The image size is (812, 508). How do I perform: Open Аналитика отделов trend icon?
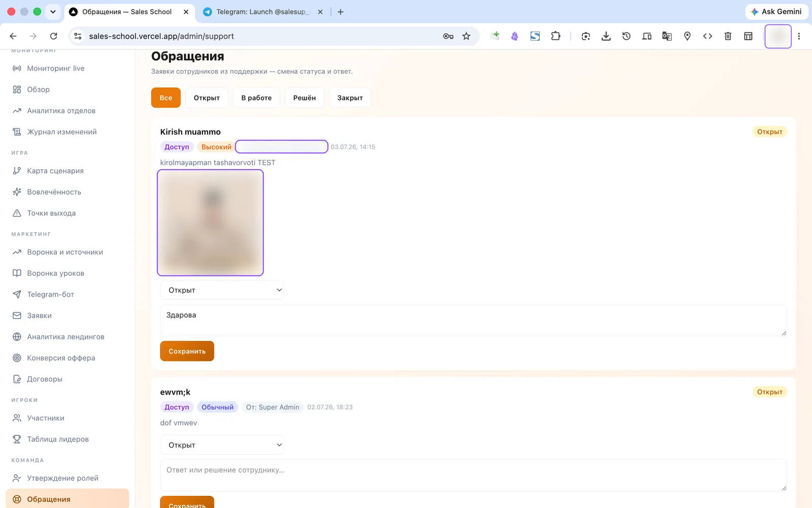pos(17,111)
